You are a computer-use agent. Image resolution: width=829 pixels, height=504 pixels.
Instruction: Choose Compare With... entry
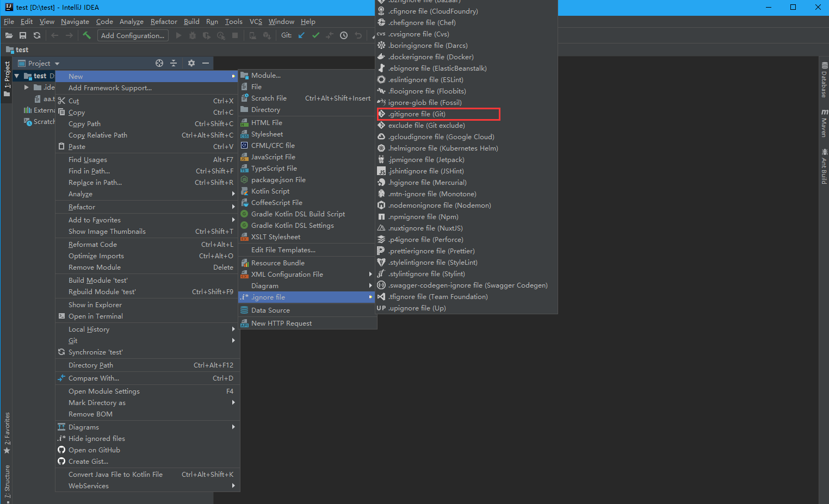(147, 378)
